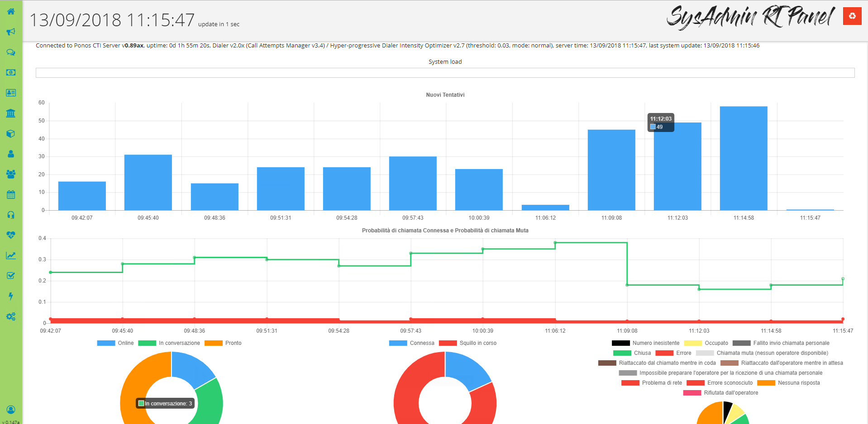Click the tallest 11:14:58 bar

pos(744,158)
